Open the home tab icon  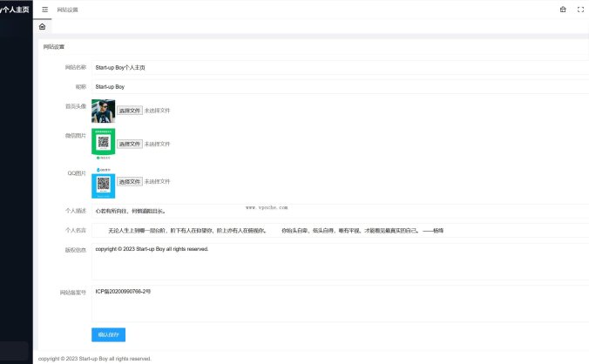42,27
